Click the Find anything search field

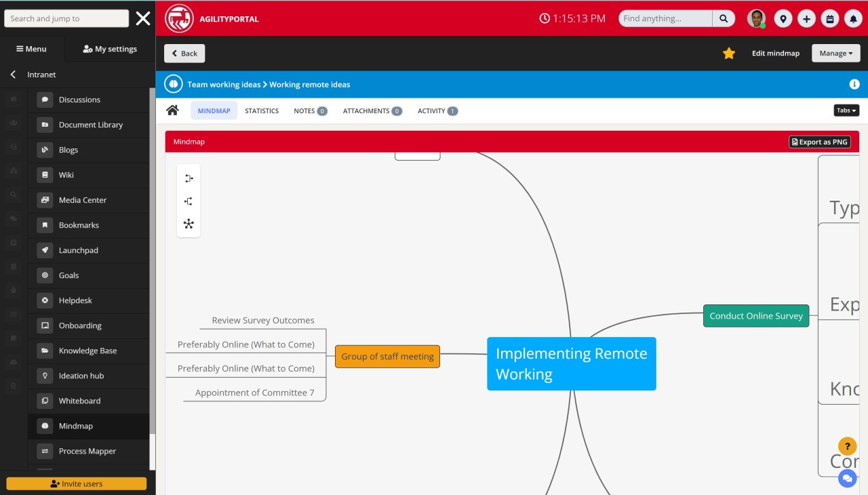coord(663,18)
